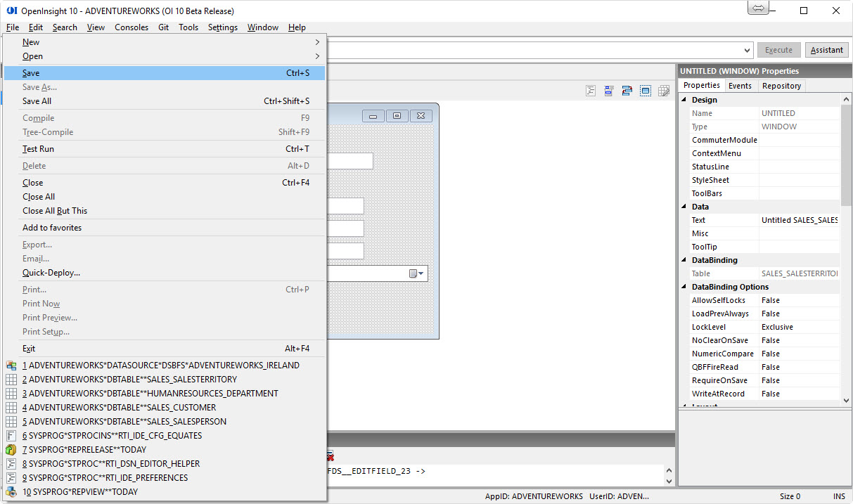
Task: Click document icon beside RTI_IDE_CFG_EQUATES recent file
Action: click(11, 436)
